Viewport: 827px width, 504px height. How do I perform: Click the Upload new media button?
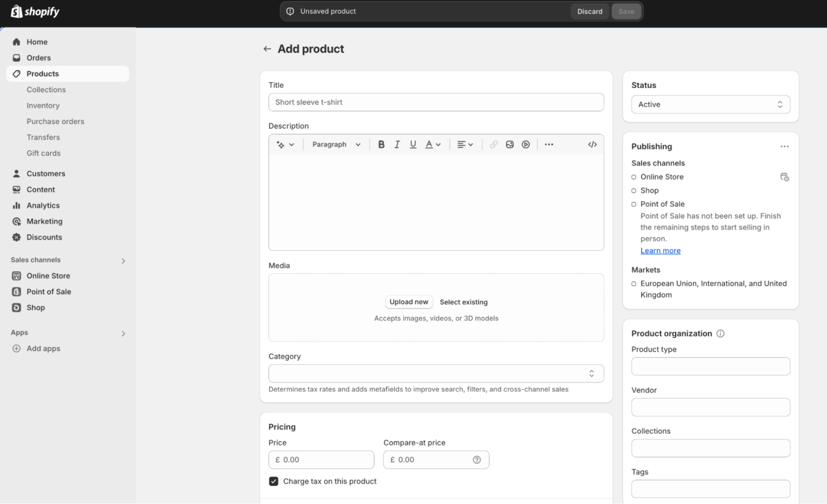(409, 302)
